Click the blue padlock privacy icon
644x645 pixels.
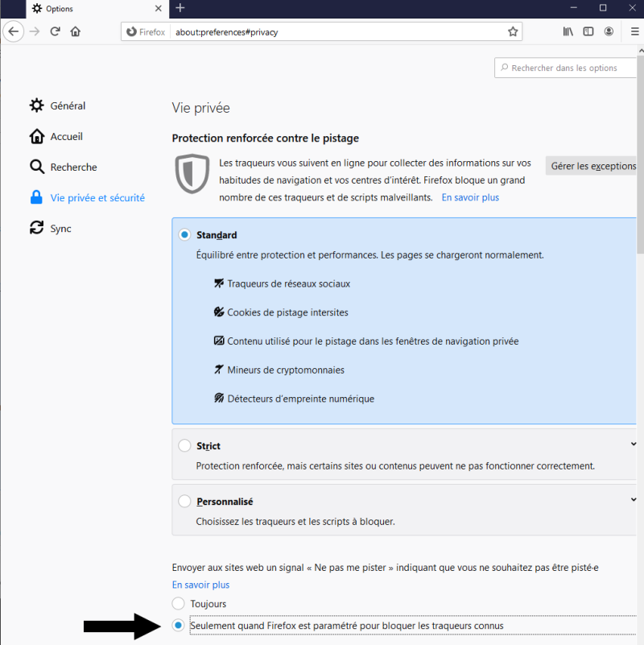[x=36, y=197]
